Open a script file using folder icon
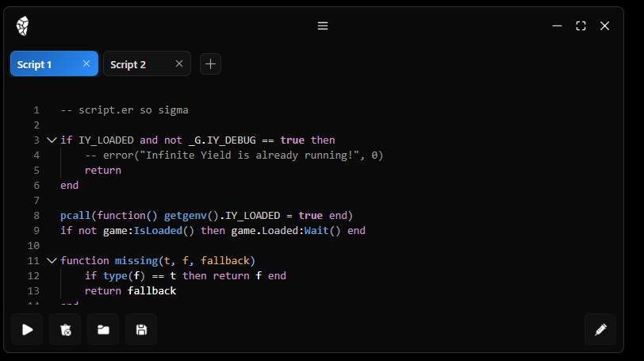Image resolution: width=644 pixels, height=361 pixels. point(103,329)
